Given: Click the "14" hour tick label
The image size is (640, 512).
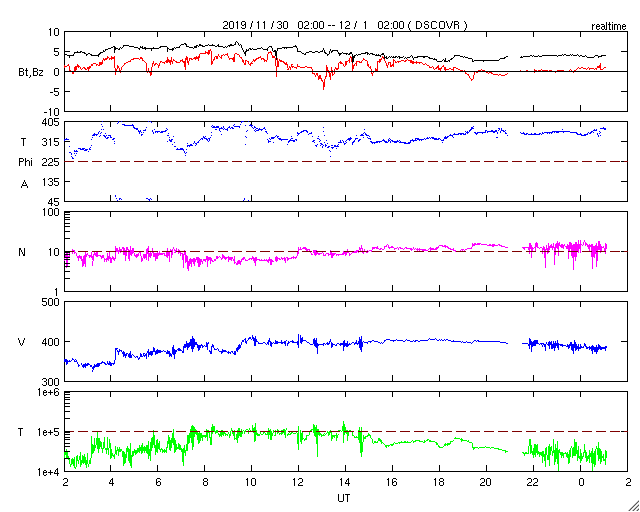Looking at the screenshot, I should (x=345, y=483).
